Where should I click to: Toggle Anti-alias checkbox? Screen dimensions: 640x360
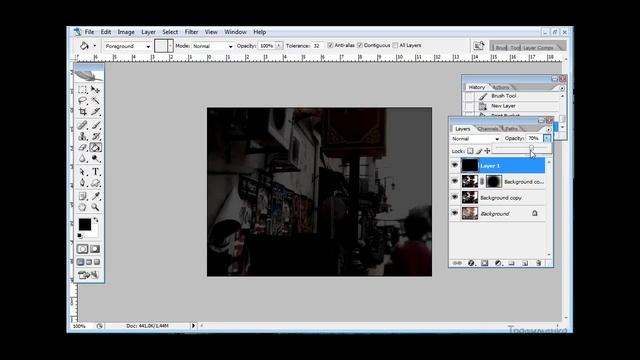click(x=331, y=45)
